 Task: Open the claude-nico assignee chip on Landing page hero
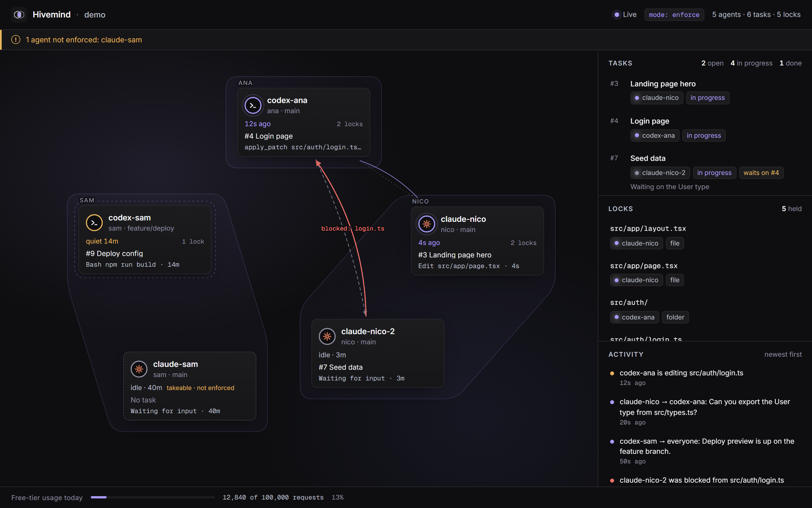657,98
